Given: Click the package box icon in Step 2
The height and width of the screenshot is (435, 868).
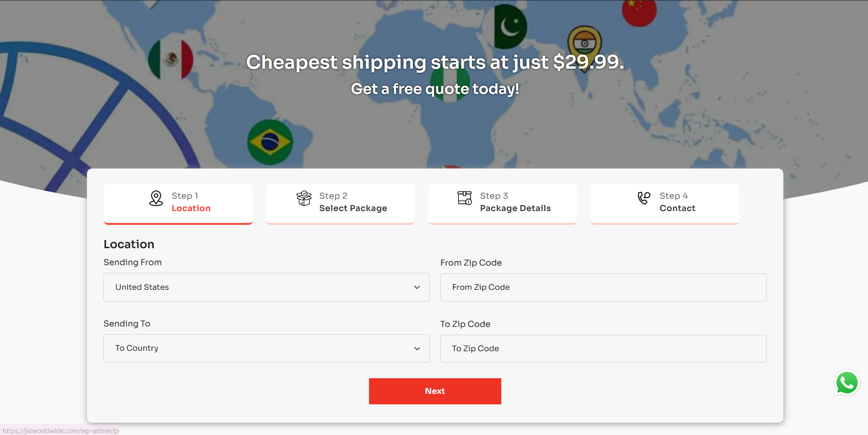Looking at the screenshot, I should pos(304,198).
